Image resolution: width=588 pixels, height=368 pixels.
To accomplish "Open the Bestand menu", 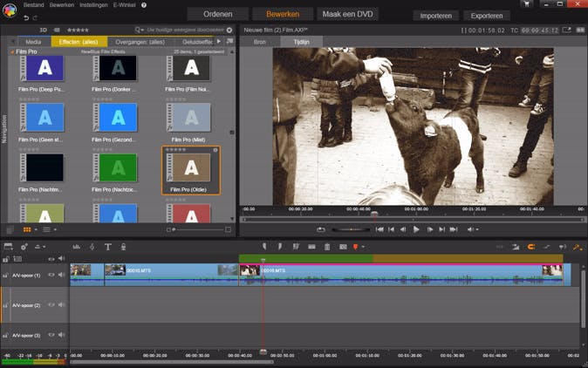I will [x=33, y=5].
